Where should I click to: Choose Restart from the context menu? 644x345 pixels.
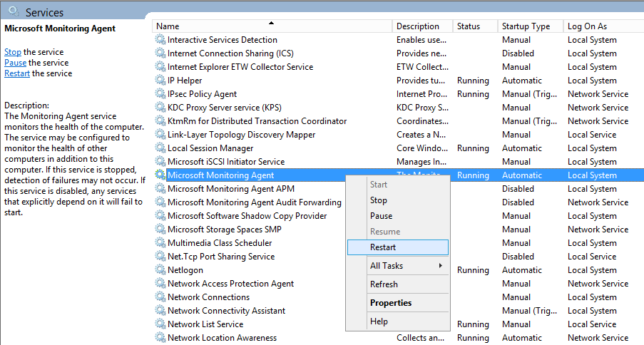[383, 247]
